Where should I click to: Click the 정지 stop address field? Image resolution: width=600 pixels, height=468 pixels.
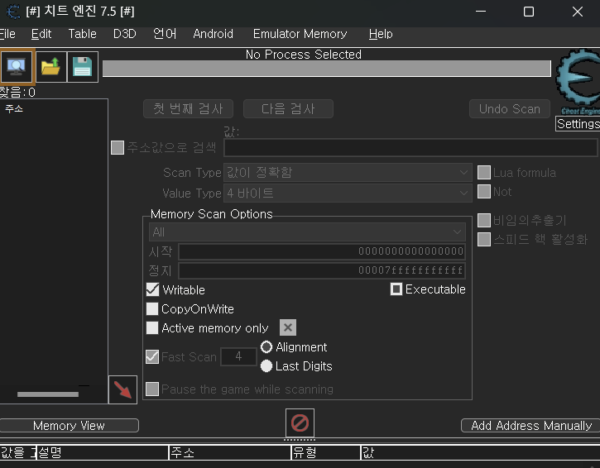click(x=322, y=271)
